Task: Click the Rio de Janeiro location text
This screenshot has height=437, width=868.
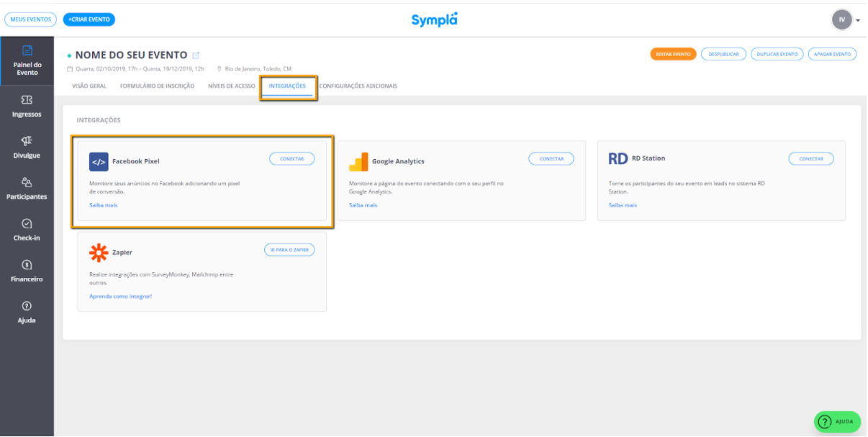Action: click(x=258, y=69)
